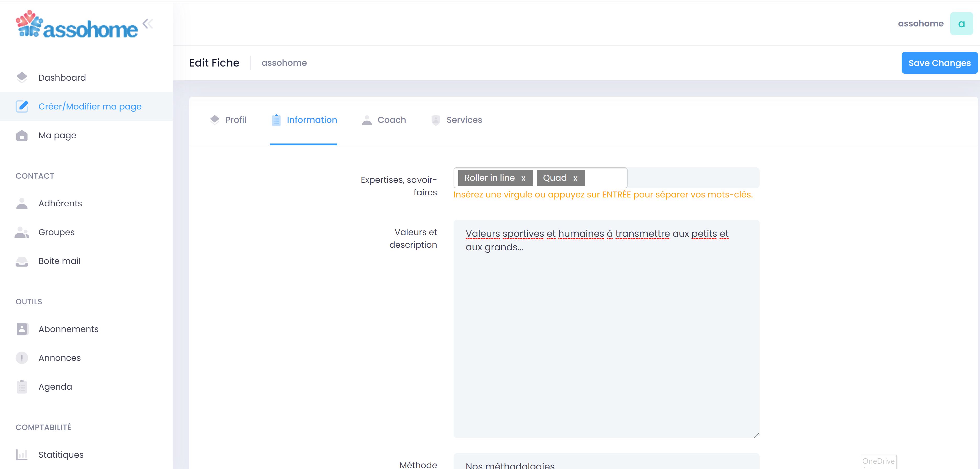
Task: Click the Abonnements contact-book icon
Action: [22, 329]
